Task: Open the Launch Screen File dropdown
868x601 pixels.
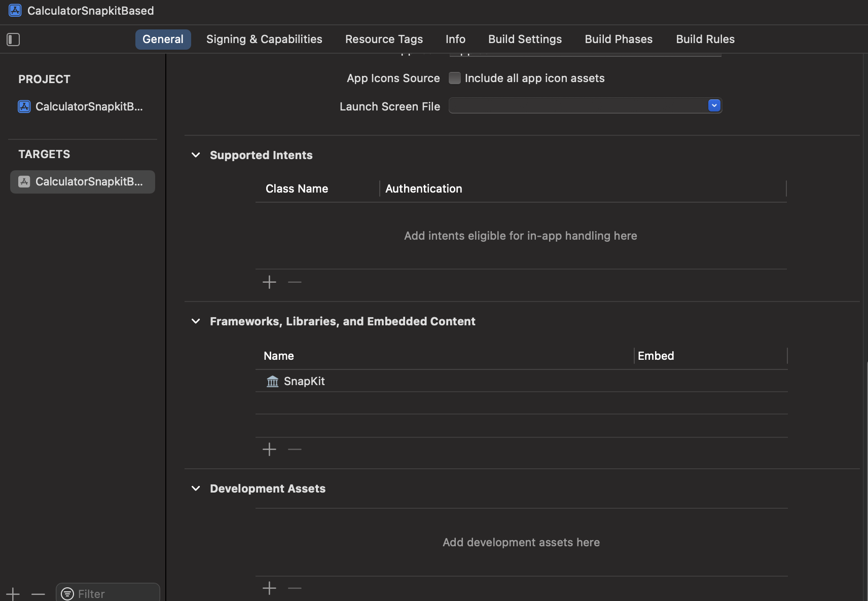Action: point(714,105)
